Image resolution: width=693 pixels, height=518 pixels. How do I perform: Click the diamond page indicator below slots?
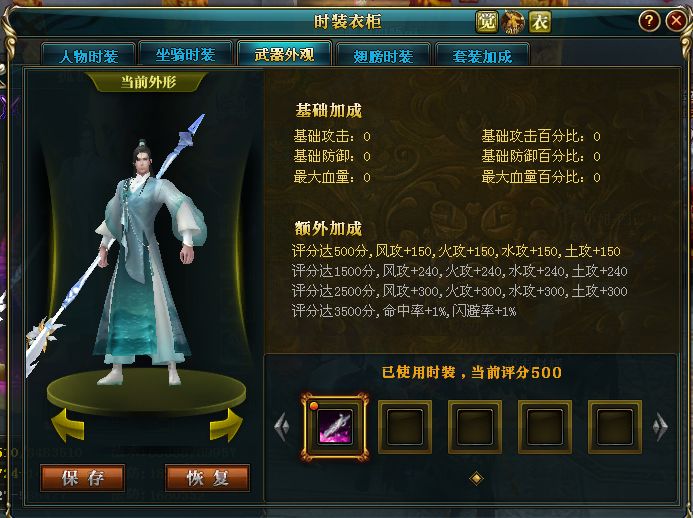476,478
